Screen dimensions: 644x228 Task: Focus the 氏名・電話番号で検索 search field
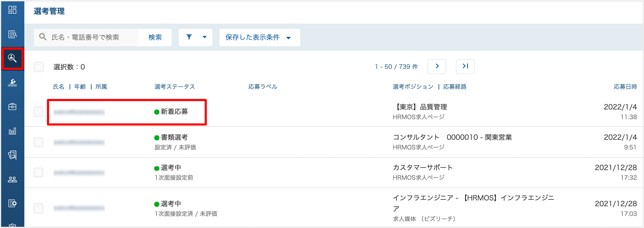86,37
